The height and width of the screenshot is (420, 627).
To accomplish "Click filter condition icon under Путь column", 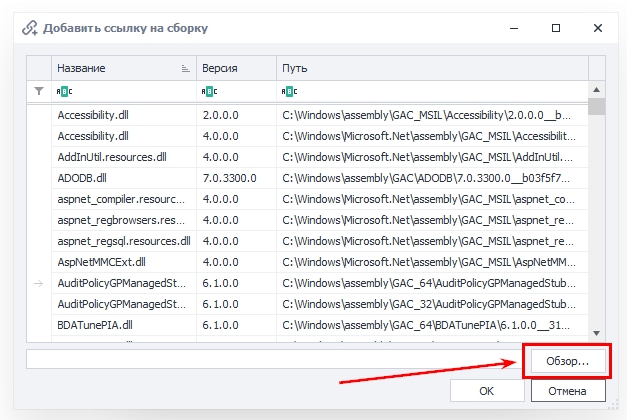I will [x=289, y=91].
